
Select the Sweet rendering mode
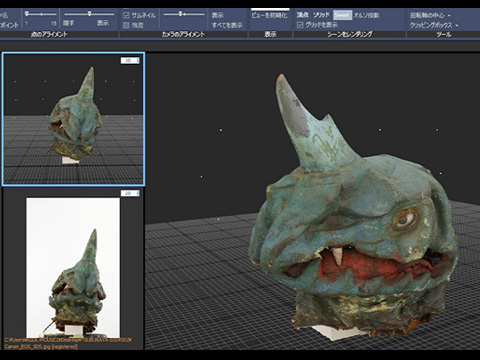click(x=342, y=15)
